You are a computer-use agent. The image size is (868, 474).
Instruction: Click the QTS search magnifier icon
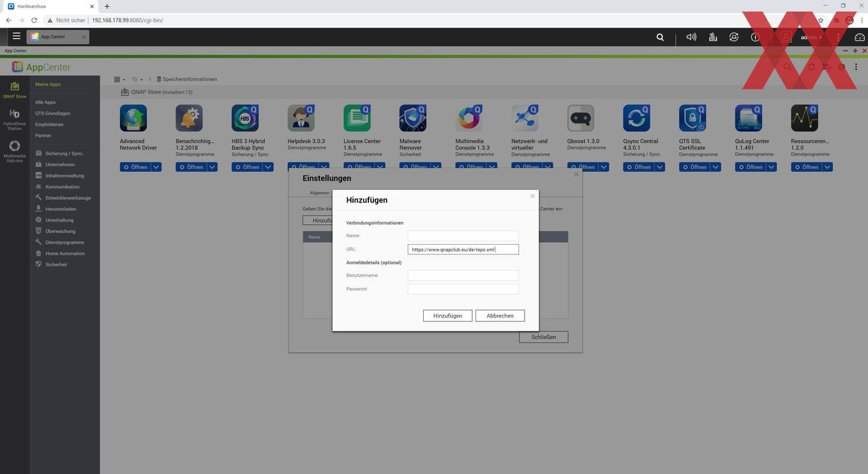tap(660, 37)
